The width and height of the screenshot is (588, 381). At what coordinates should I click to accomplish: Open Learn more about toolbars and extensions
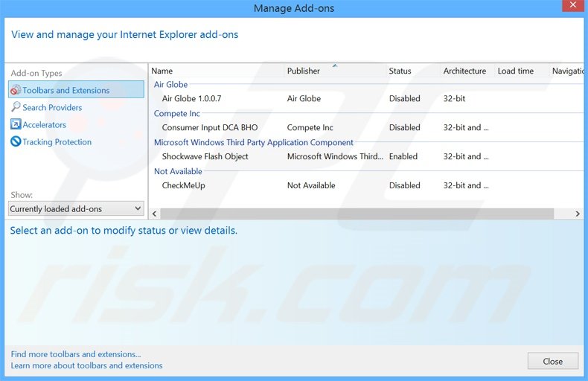click(x=86, y=365)
